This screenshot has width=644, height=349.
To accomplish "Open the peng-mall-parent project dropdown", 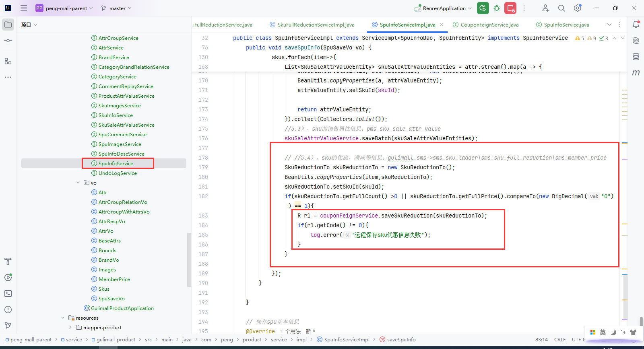I will click(x=64, y=8).
